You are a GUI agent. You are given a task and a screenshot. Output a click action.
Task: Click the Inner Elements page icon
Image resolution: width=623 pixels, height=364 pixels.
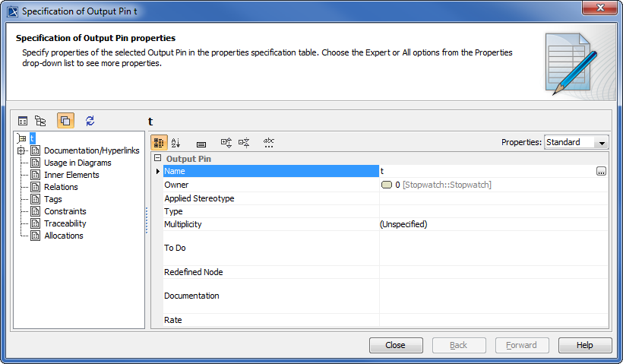[x=36, y=175]
